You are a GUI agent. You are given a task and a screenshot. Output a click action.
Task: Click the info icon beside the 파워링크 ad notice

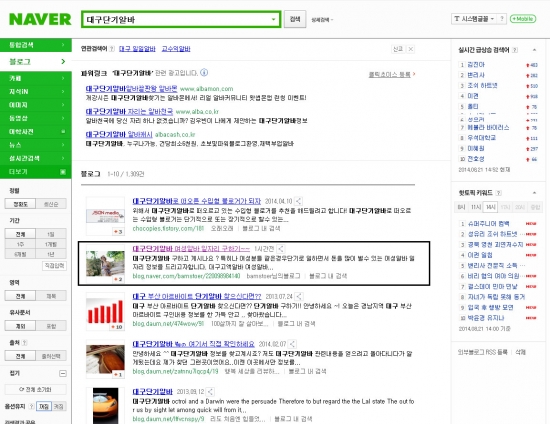pos(204,73)
